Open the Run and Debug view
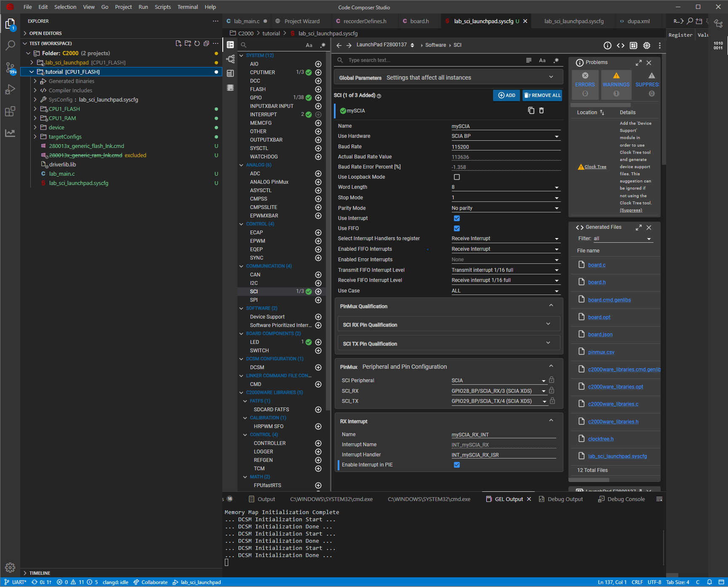This screenshot has height=587, width=728. 10,89
